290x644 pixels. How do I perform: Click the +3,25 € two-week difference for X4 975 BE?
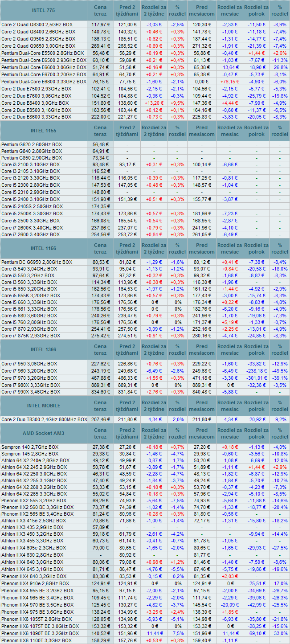pyautogui.click(x=153, y=612)
